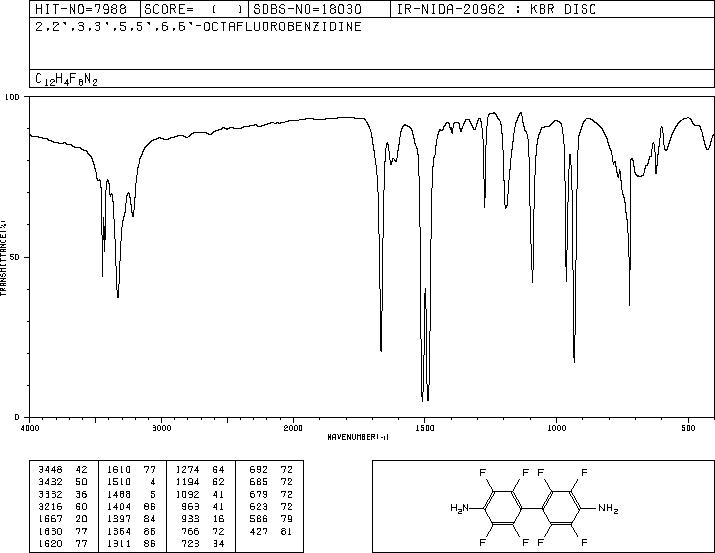Click the 3000 x-axis tick label

tap(161, 428)
